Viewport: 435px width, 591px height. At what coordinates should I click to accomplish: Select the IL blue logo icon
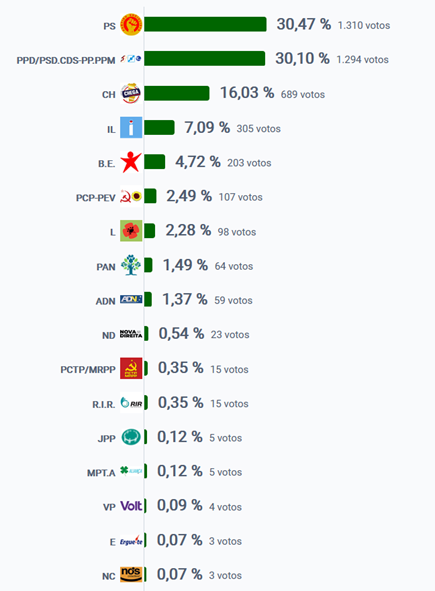click(x=131, y=127)
